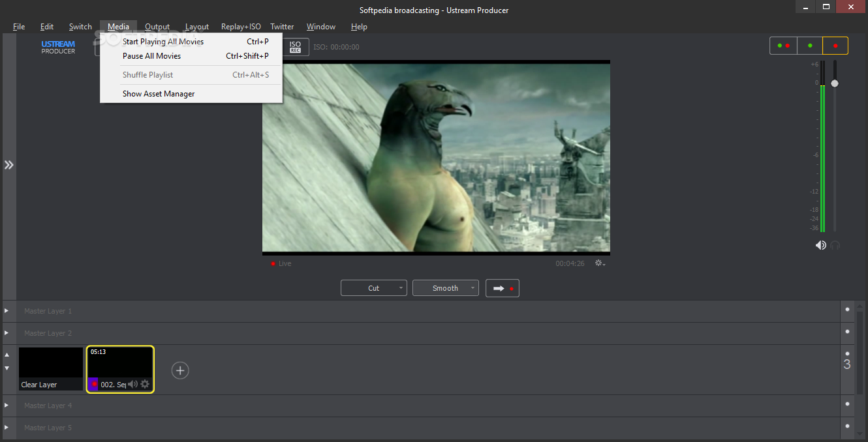
Task: Open the Twitter menu
Action: click(282, 27)
